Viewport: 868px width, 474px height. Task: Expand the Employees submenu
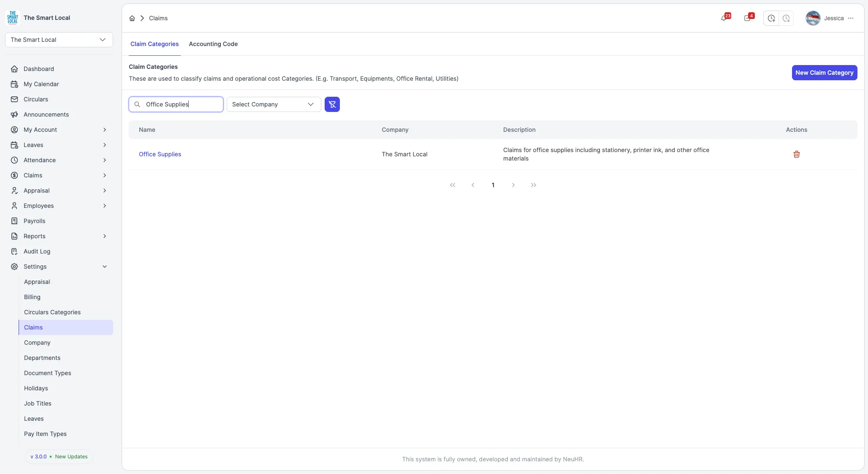tap(105, 206)
